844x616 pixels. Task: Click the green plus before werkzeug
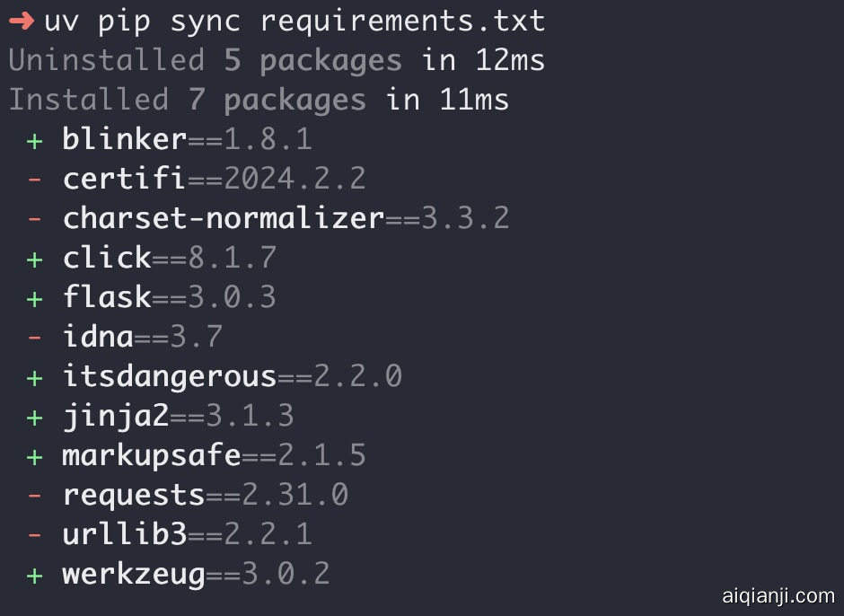point(35,574)
